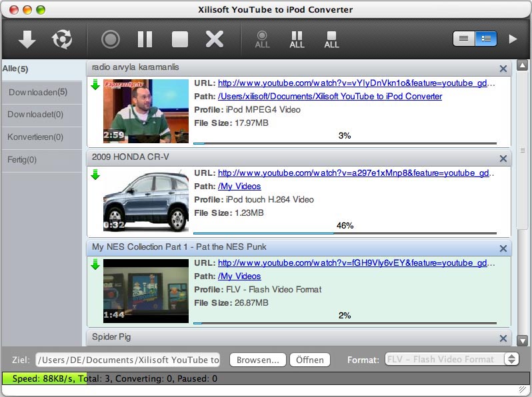Viewport: 532px width, 397px height.
Task: Click the window resize grip corner
Action: click(523, 390)
